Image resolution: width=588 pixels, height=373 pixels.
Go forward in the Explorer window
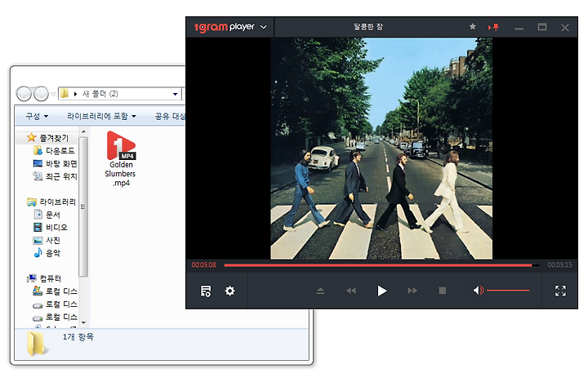pyautogui.click(x=41, y=94)
